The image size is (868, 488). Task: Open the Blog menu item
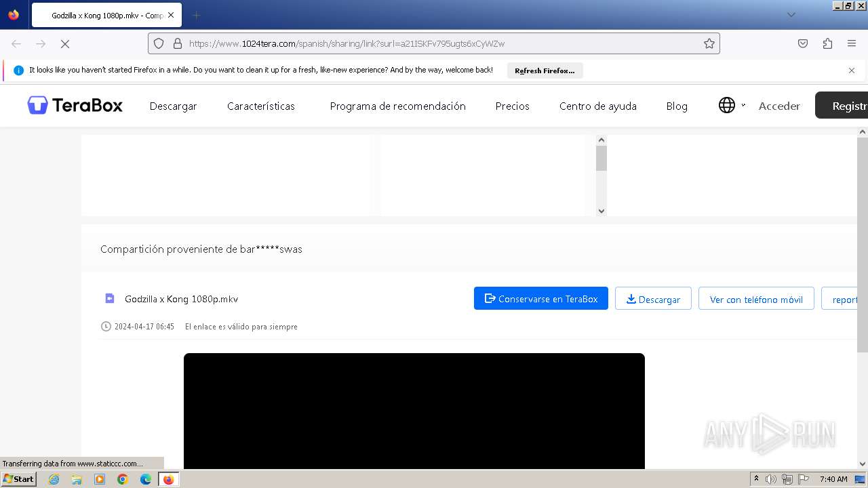tap(677, 106)
